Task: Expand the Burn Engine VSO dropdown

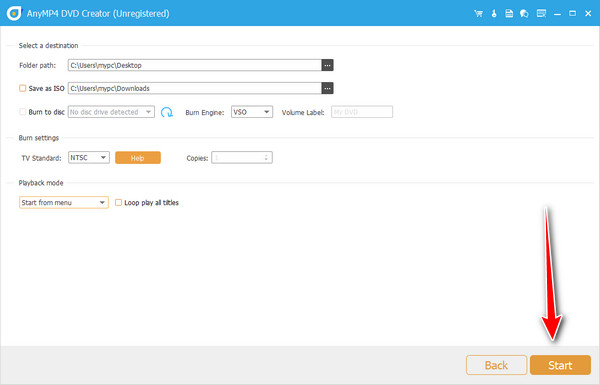Action: pyautogui.click(x=252, y=112)
